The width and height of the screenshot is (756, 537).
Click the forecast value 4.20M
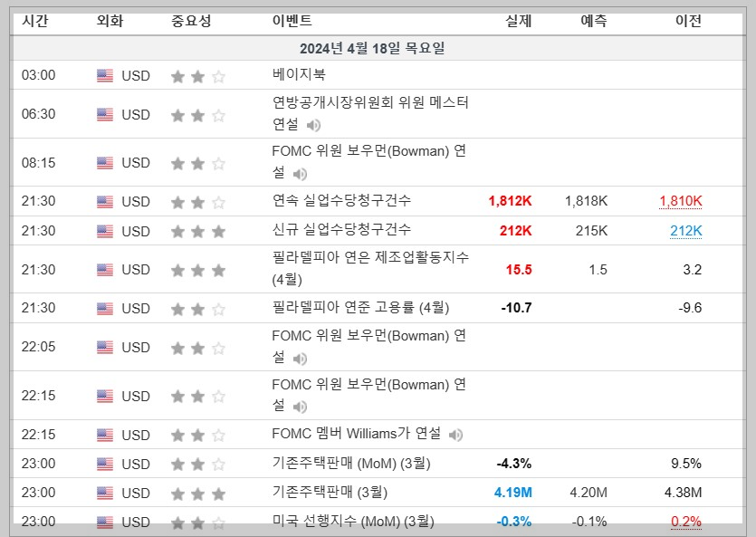(589, 493)
